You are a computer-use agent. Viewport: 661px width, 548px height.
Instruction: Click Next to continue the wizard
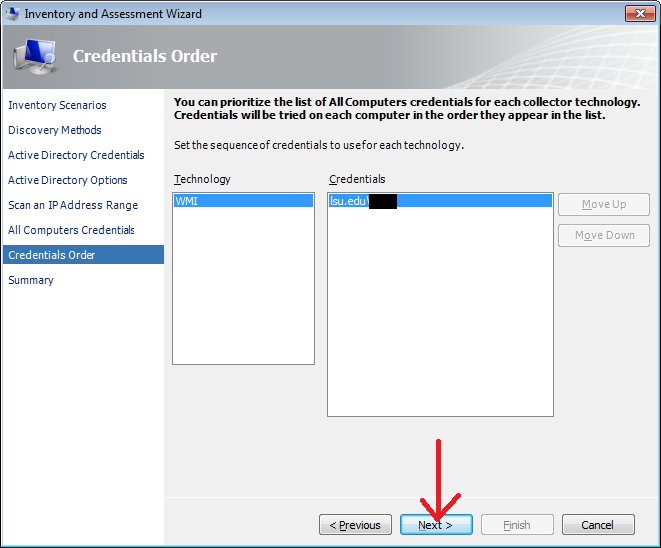click(436, 525)
